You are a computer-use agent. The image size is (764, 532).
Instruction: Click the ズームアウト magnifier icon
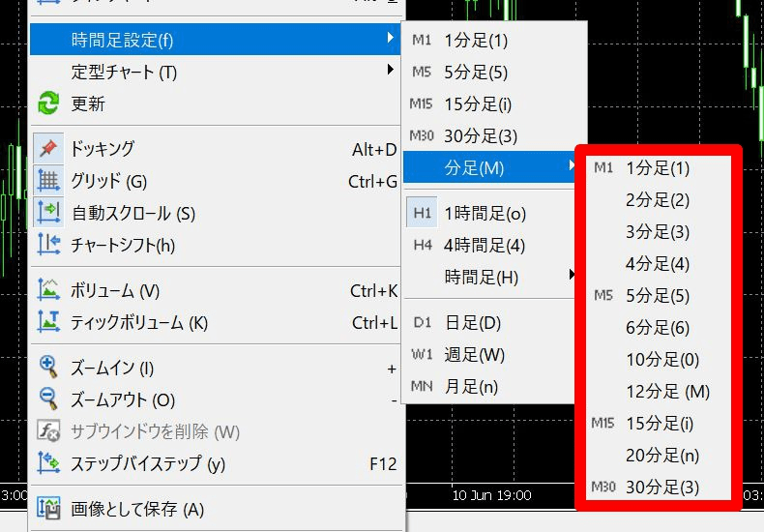48,399
